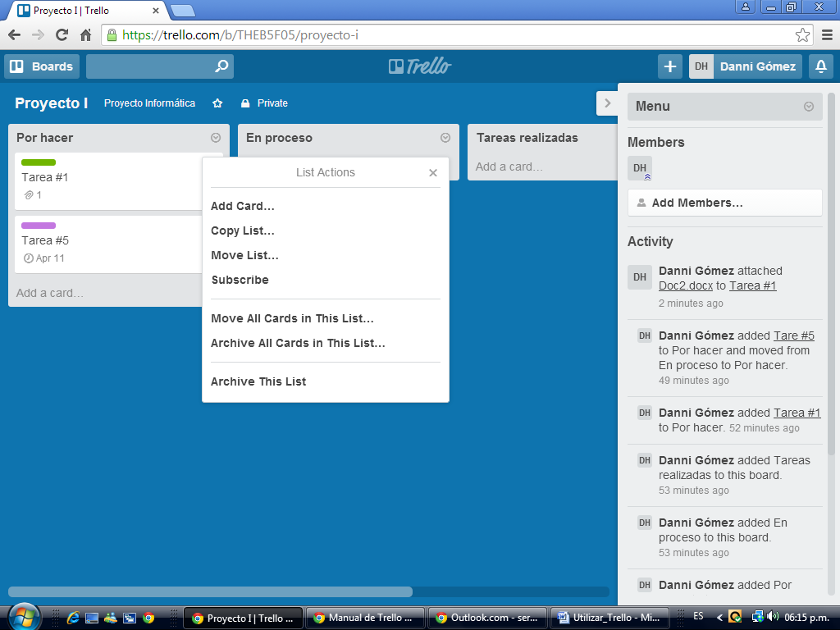Click the Tareas realizadas list title
The image size is (840, 630).
(x=527, y=138)
